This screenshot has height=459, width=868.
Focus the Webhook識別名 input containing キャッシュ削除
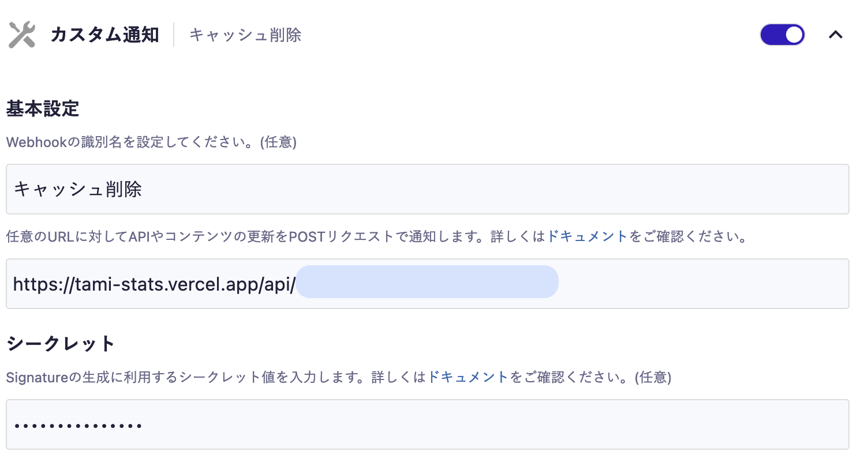pos(427,189)
